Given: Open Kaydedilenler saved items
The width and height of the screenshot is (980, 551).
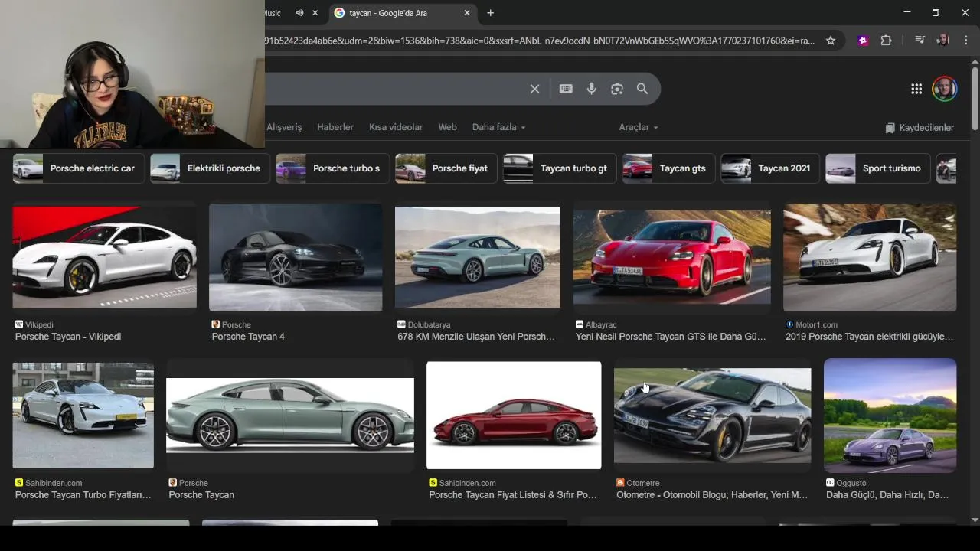Looking at the screenshot, I should [x=920, y=128].
